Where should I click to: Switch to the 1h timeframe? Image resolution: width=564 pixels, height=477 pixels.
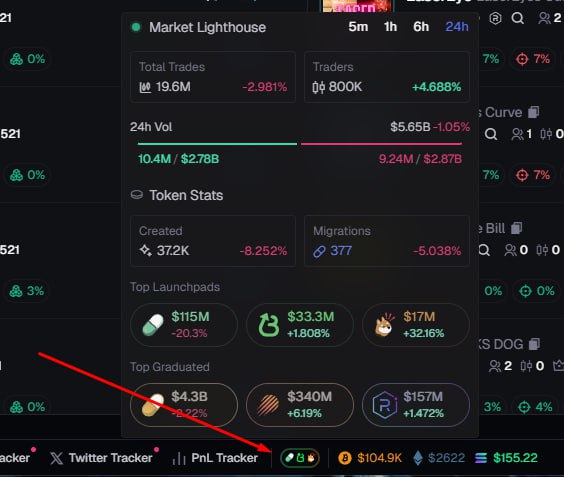[390, 27]
